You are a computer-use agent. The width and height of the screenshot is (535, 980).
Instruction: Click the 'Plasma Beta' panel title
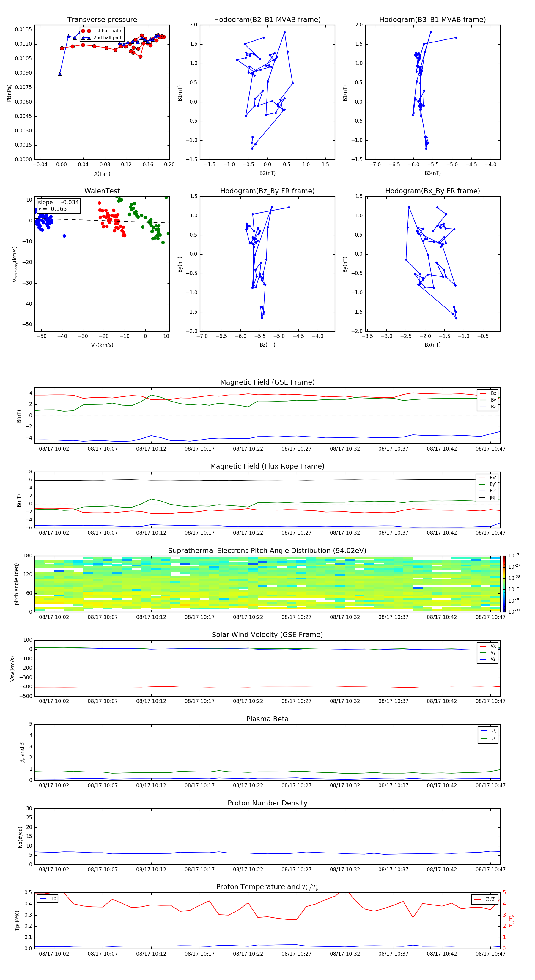point(267,719)
